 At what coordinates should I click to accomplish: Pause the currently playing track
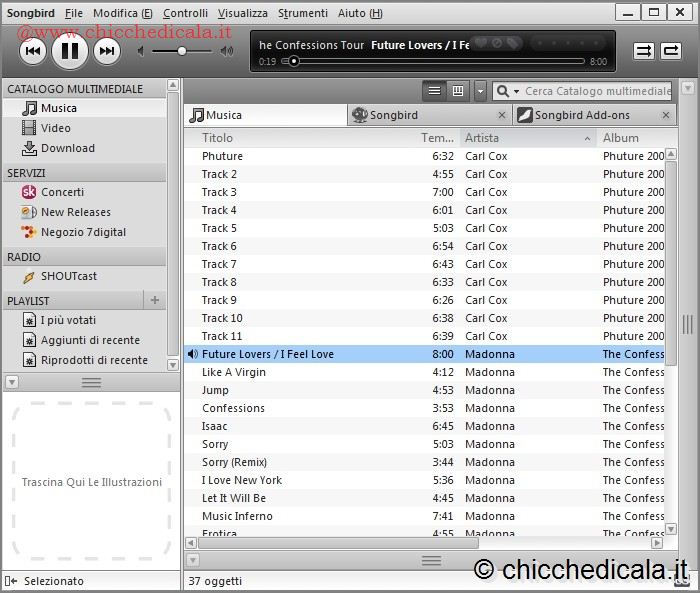coord(70,51)
